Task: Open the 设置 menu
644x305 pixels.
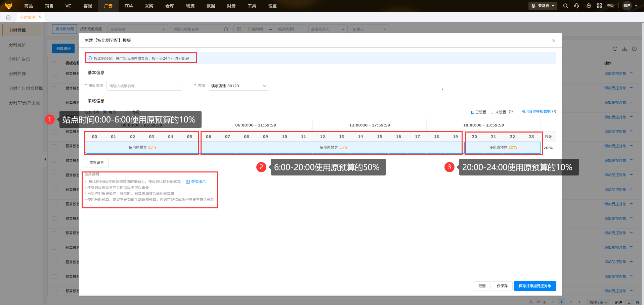Action: 272,6
